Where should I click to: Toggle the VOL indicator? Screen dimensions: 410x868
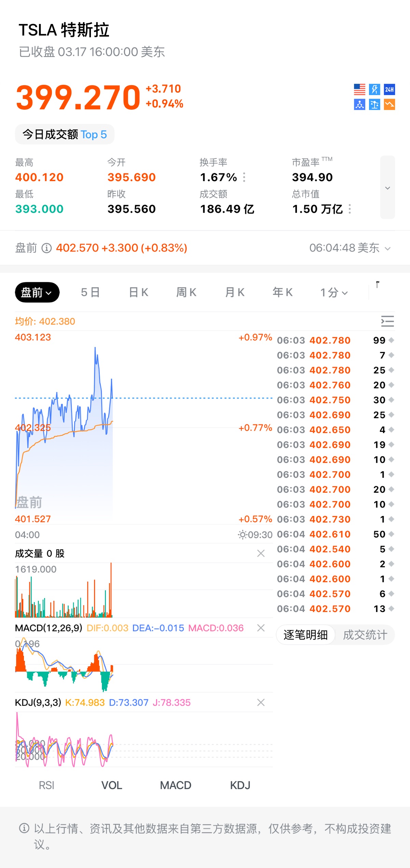pos(112,785)
